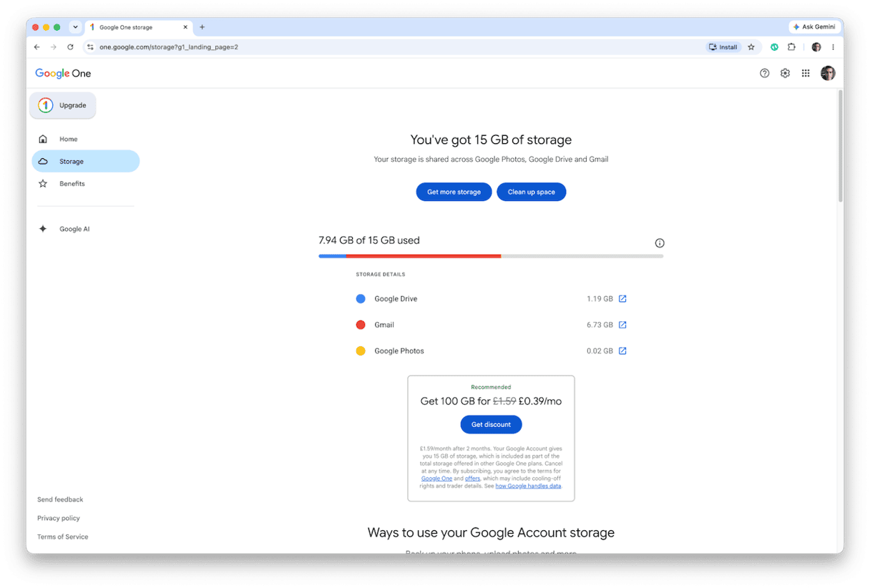870x588 pixels.
Task: Open the Privacy policy link
Action: (x=59, y=518)
